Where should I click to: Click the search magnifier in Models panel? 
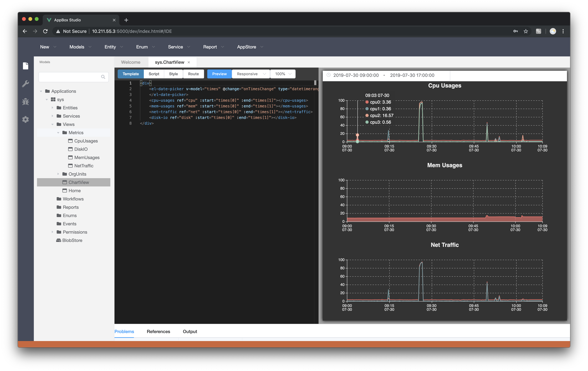click(x=103, y=77)
